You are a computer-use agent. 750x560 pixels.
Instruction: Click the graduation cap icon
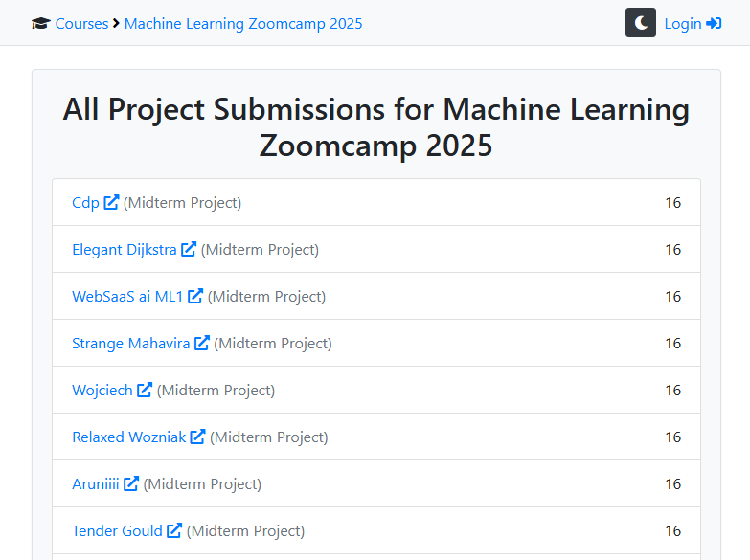pos(40,24)
